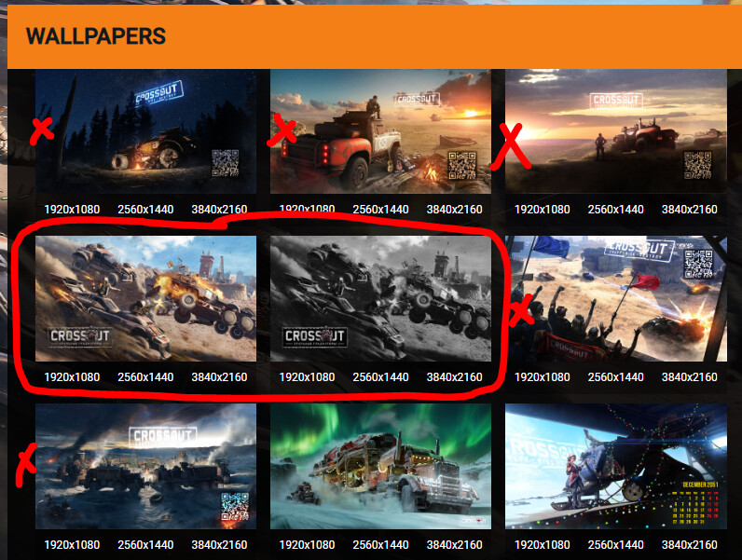The width and height of the screenshot is (742, 560).
Task: Get orange pickup truck wallpaper at 2560x1440
Action: [x=380, y=210]
